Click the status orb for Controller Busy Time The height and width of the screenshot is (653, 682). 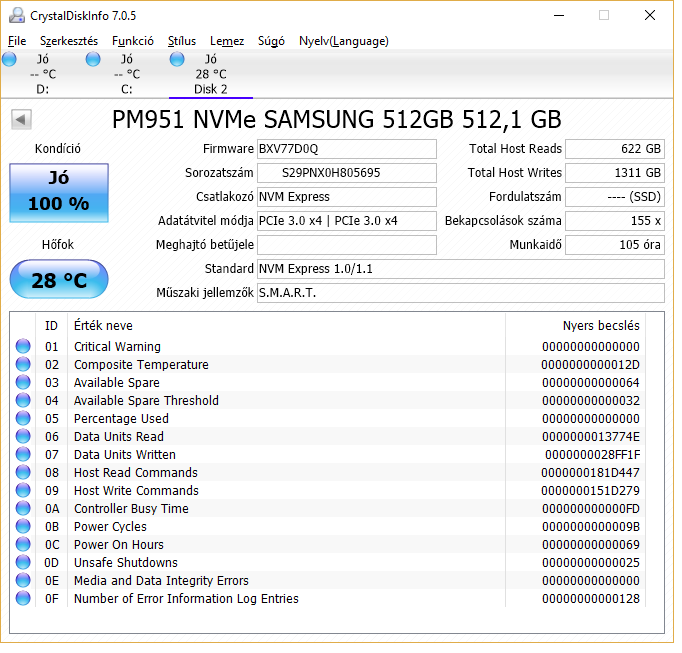[23, 508]
